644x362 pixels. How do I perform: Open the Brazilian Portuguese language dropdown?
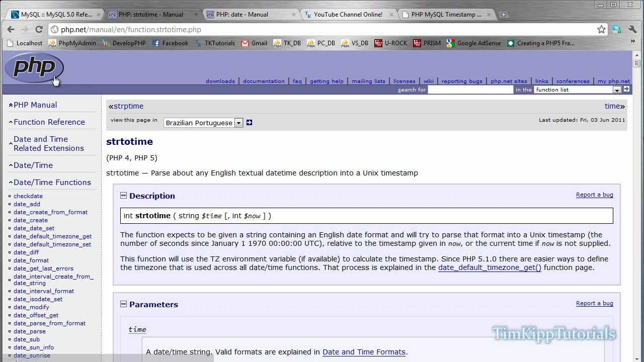click(x=203, y=123)
